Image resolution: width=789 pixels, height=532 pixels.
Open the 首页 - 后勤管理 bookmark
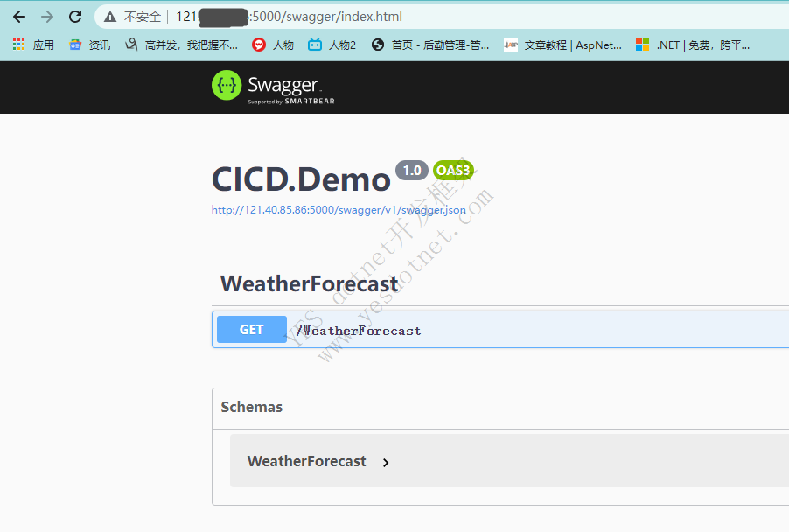(x=430, y=45)
